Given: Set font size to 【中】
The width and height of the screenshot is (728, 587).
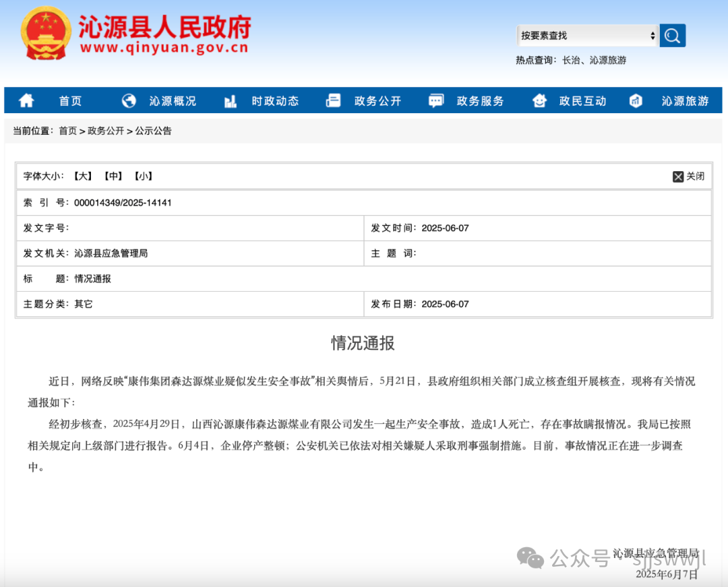Looking at the screenshot, I should (113, 177).
